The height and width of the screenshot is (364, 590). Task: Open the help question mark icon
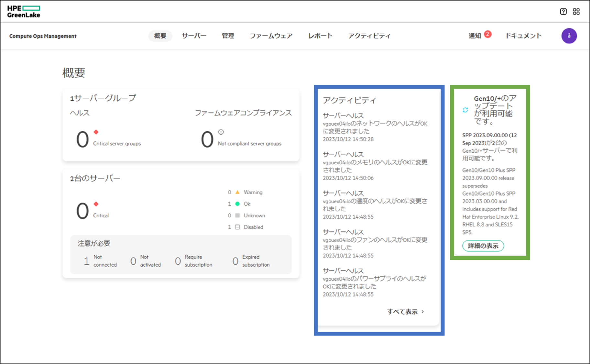(563, 12)
